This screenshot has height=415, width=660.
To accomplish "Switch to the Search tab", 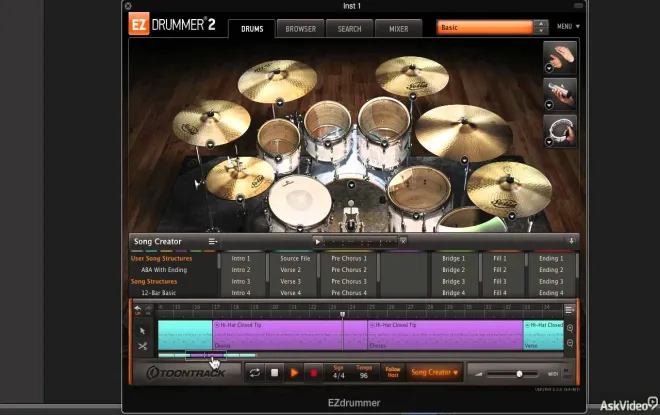I will coord(349,29).
